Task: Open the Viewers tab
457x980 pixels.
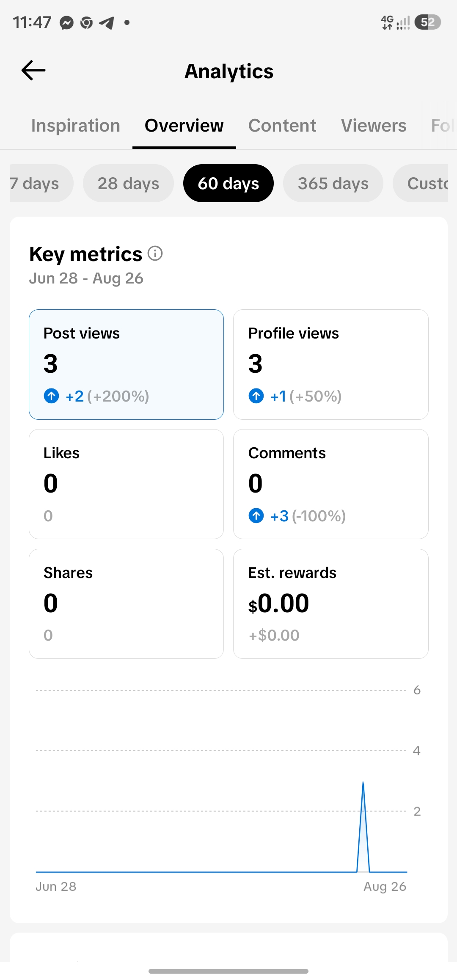Action: coord(374,126)
